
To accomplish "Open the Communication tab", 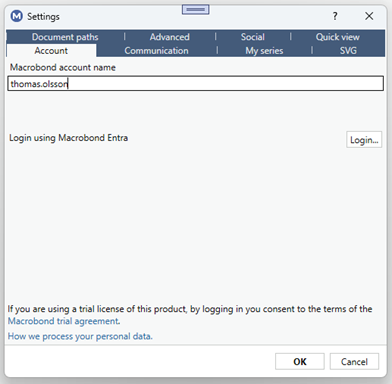I will point(156,51).
